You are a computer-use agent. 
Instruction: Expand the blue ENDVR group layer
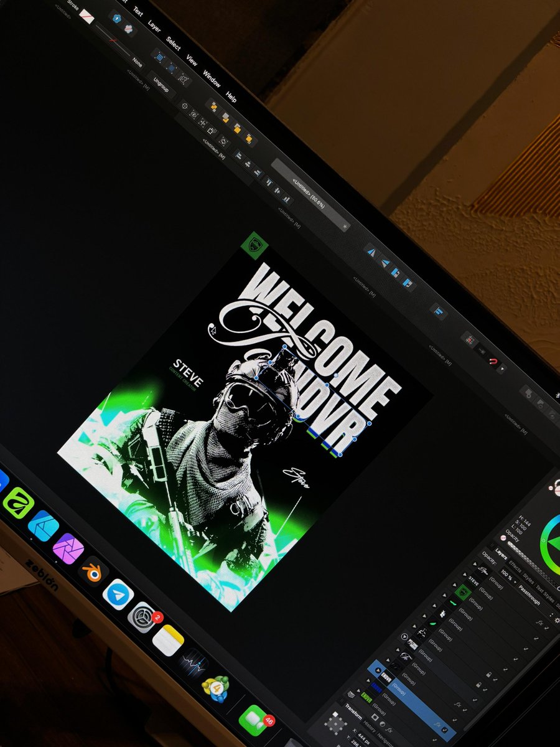[x=368, y=680]
